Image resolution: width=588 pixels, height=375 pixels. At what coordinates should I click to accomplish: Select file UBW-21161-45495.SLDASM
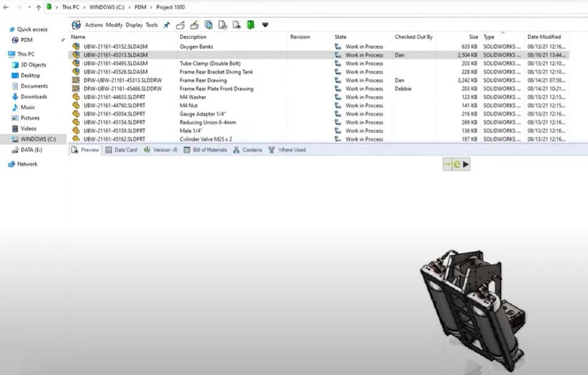[116, 63]
